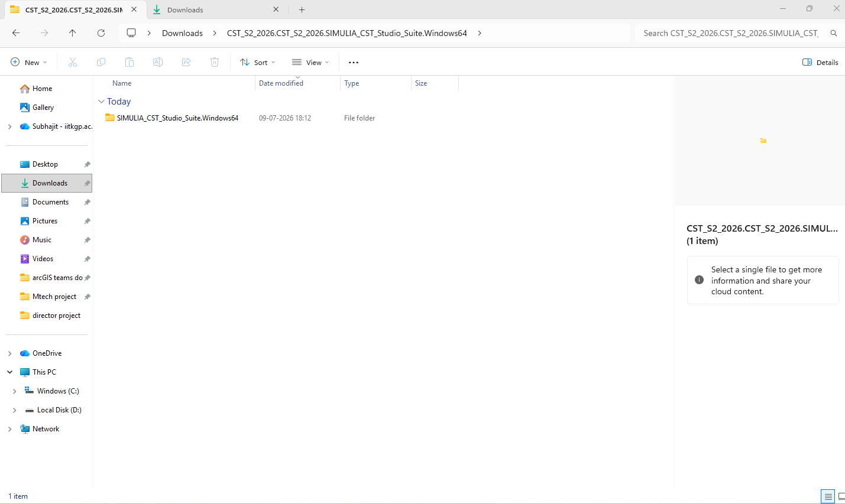Expand the Local Disk (D:) node

14,410
